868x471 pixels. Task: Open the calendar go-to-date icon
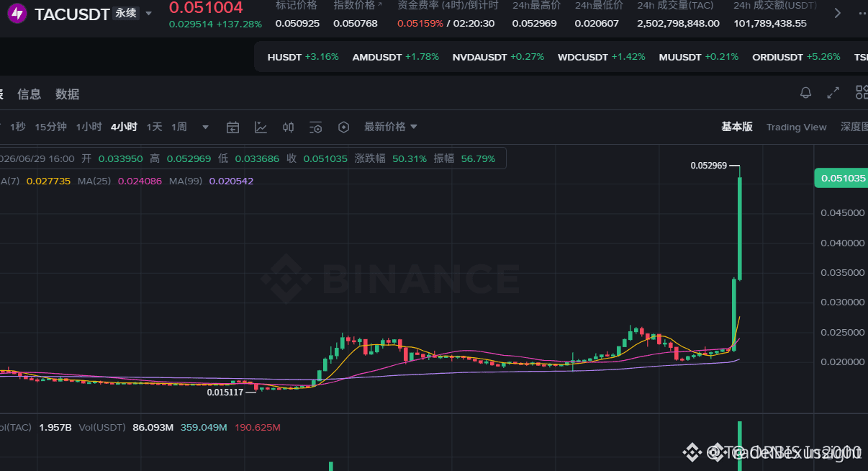[232, 127]
